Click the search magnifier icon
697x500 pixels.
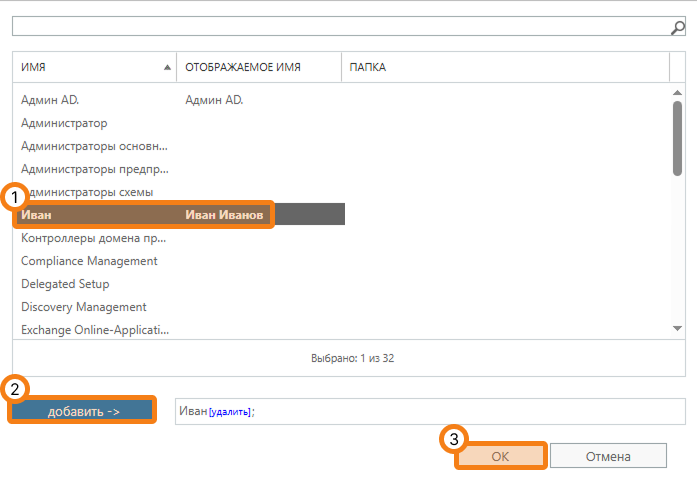coord(677,27)
